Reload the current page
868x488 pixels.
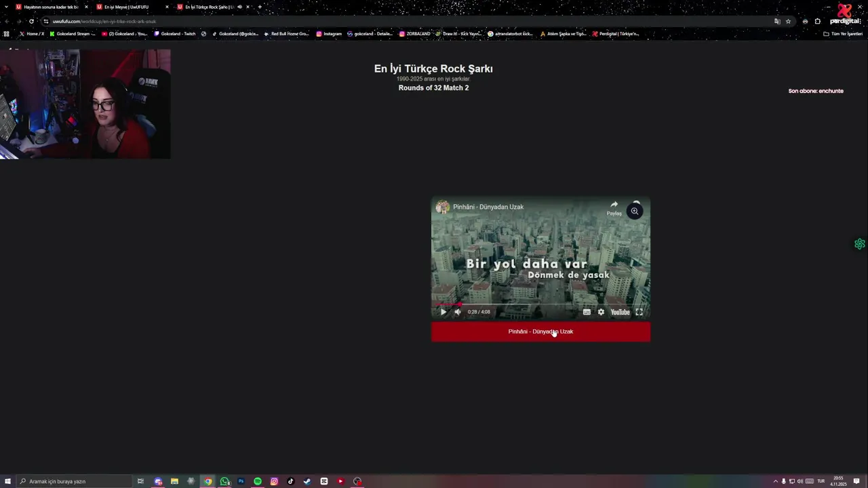[x=31, y=21]
